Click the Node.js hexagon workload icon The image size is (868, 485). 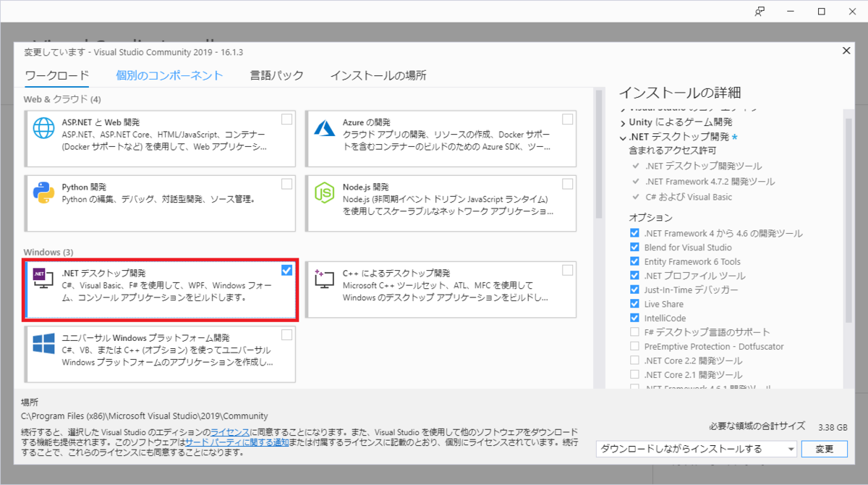(323, 193)
